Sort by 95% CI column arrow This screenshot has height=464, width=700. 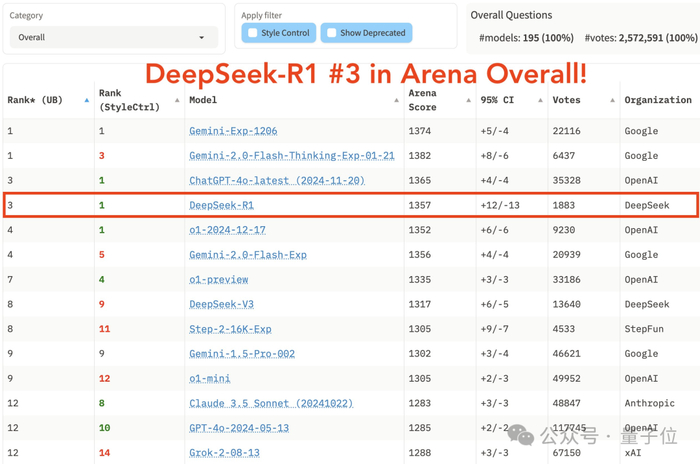540,100
